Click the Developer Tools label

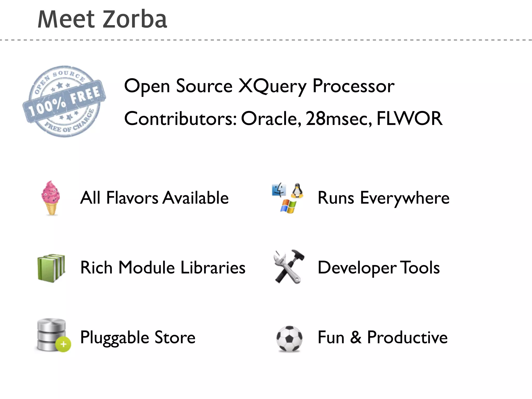(379, 268)
